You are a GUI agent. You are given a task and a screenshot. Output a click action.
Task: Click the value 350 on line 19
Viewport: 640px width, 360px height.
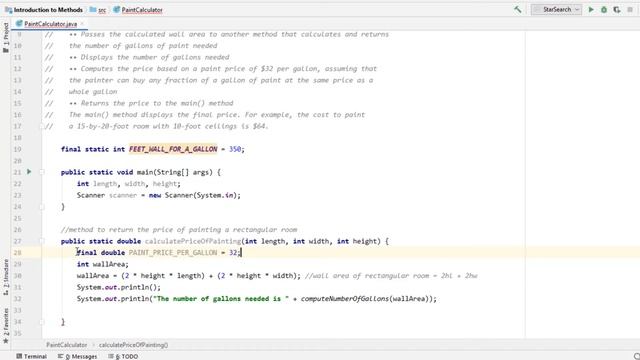pyautogui.click(x=235, y=149)
